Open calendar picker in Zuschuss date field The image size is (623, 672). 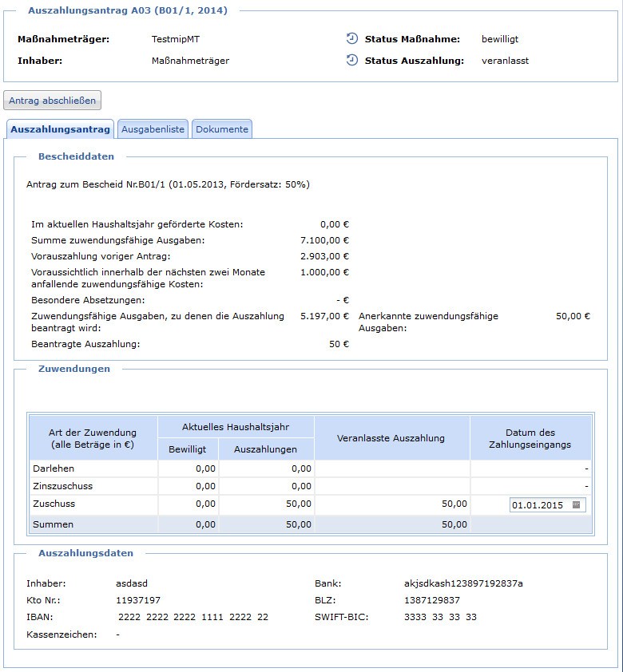(576, 504)
